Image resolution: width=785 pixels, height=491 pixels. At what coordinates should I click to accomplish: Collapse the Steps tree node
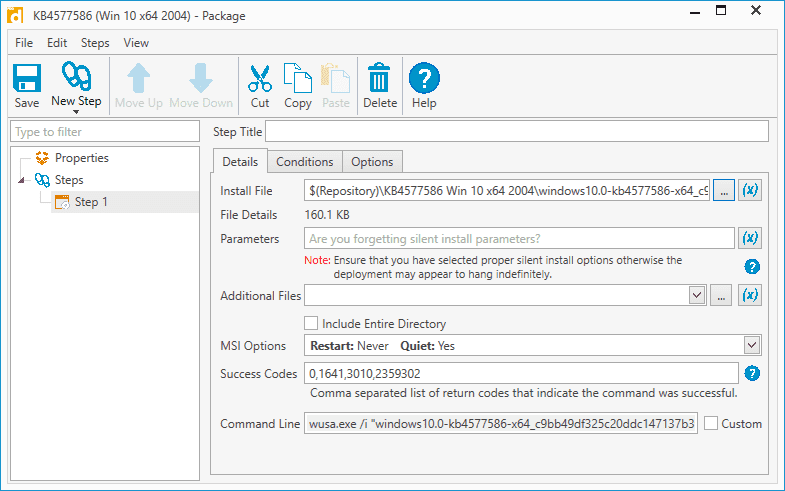[x=21, y=180]
